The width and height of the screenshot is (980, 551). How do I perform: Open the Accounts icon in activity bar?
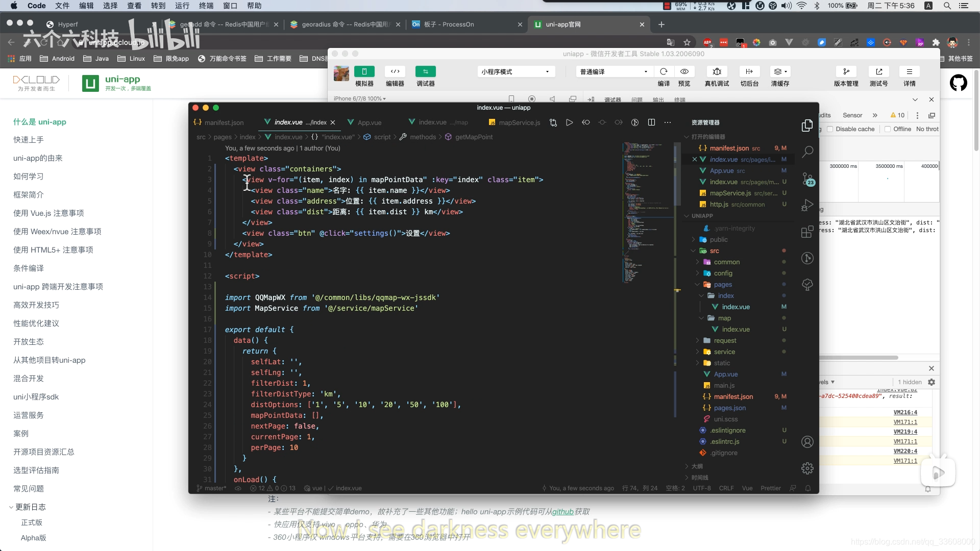(807, 442)
